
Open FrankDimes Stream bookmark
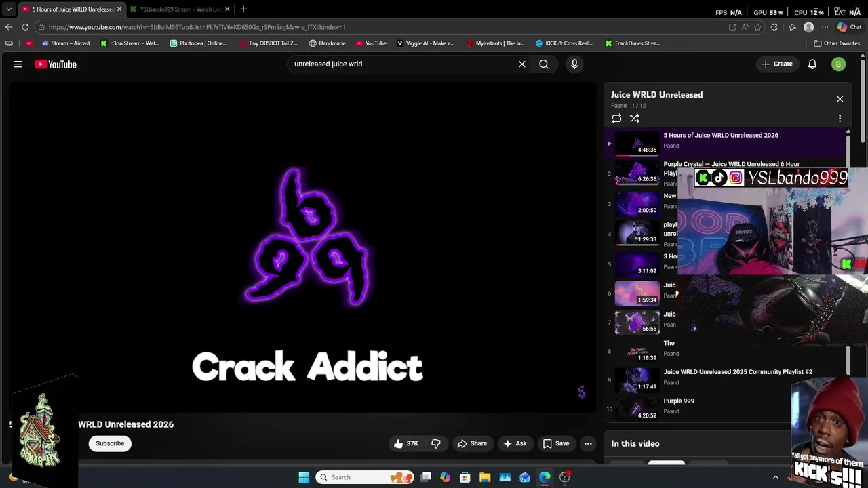[633, 43]
